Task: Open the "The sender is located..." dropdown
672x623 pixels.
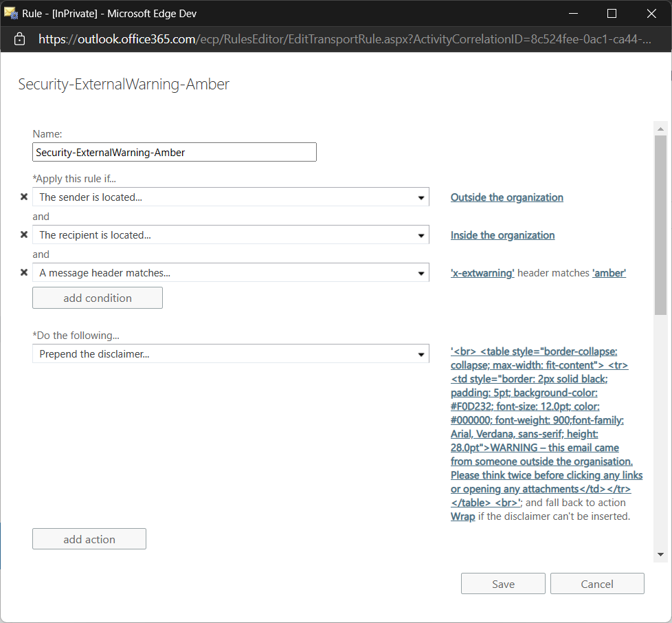Action: click(421, 197)
